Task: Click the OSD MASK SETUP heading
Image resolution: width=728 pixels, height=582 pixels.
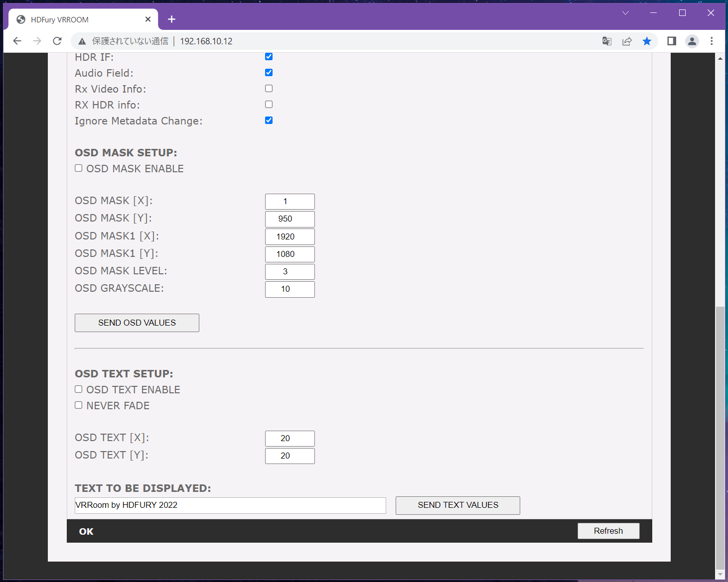Action: click(126, 153)
